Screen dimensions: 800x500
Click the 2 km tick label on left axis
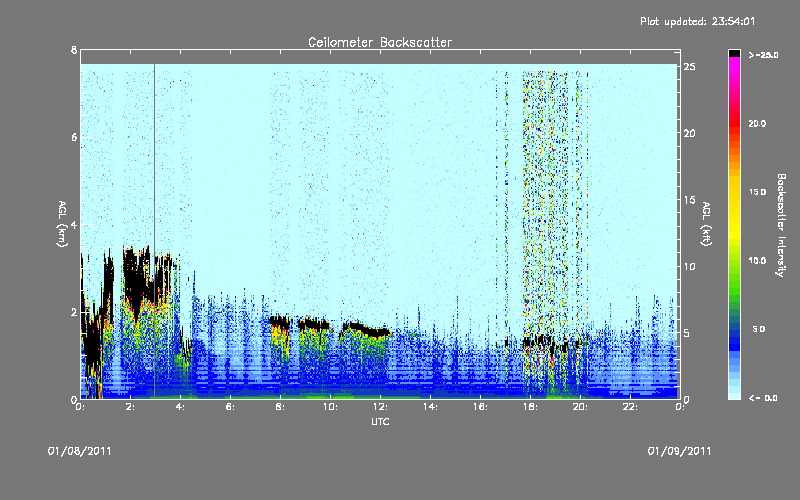74,312
